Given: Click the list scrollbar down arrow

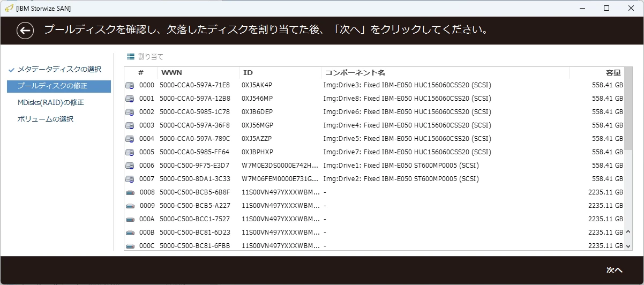Looking at the screenshot, I should [x=628, y=245].
